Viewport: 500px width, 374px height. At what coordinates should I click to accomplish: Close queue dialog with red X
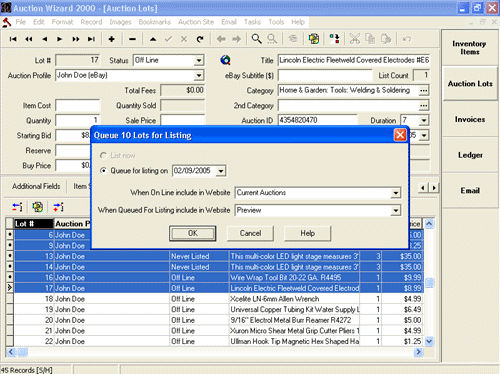400,135
